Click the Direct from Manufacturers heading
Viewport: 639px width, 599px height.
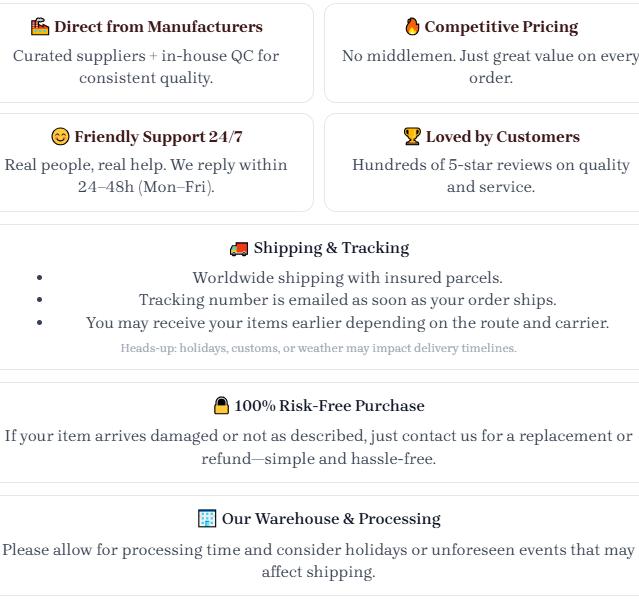coord(158,27)
